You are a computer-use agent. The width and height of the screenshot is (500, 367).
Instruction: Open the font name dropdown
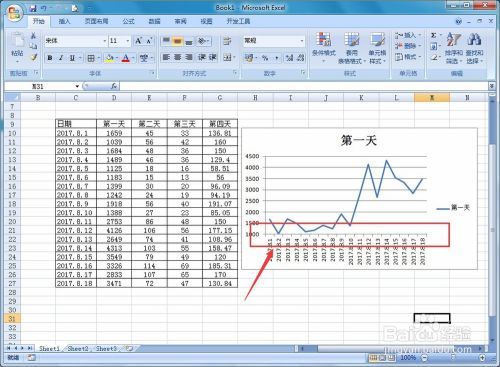[x=104, y=41]
